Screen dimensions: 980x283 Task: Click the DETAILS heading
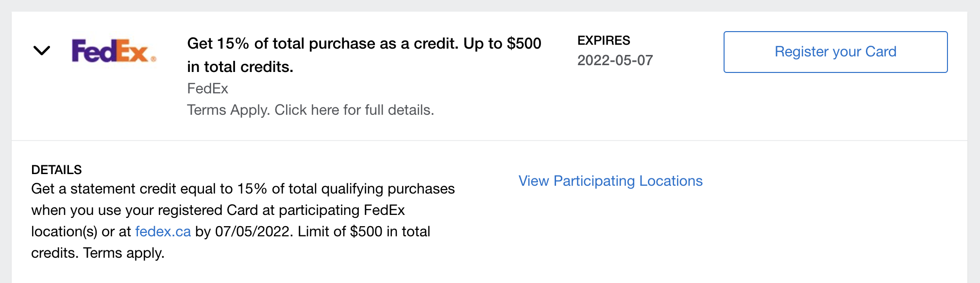pyautogui.click(x=56, y=170)
